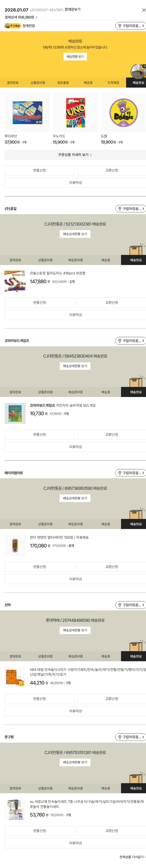Open the 우노카드 product image
This screenshot has width=146, height=868.
coord(75,113)
